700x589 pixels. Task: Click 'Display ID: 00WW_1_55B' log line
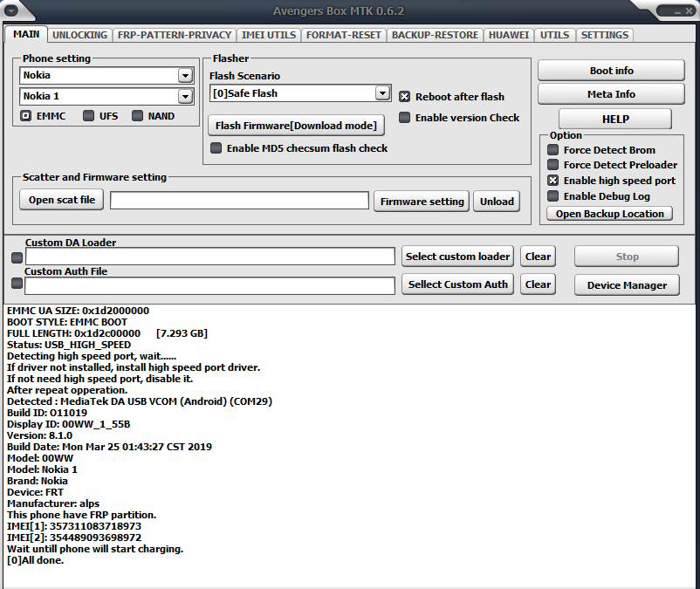[x=68, y=424]
